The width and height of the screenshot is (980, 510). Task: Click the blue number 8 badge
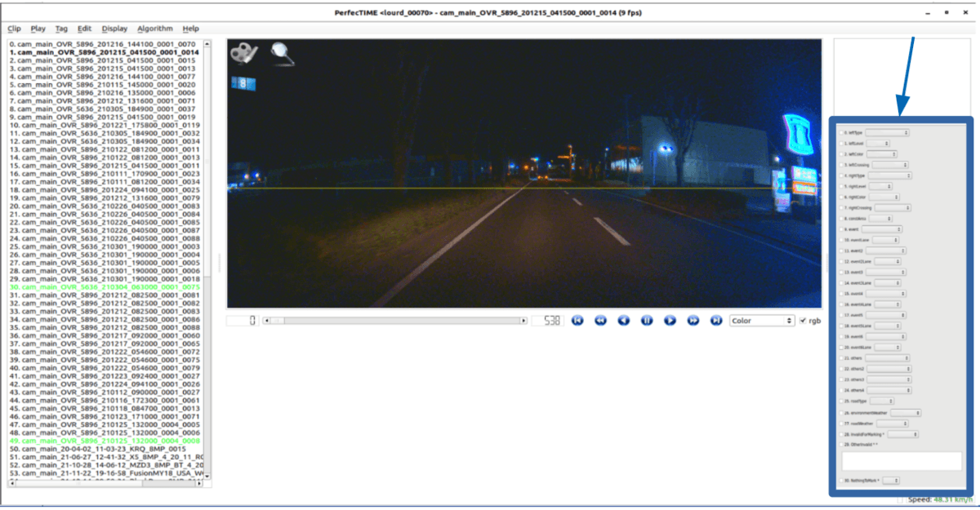[x=243, y=83]
